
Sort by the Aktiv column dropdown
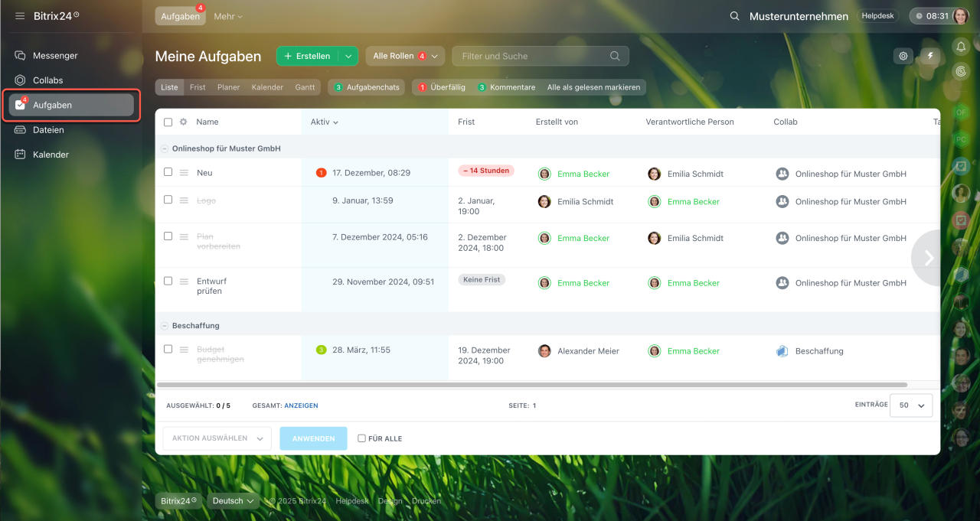point(325,122)
